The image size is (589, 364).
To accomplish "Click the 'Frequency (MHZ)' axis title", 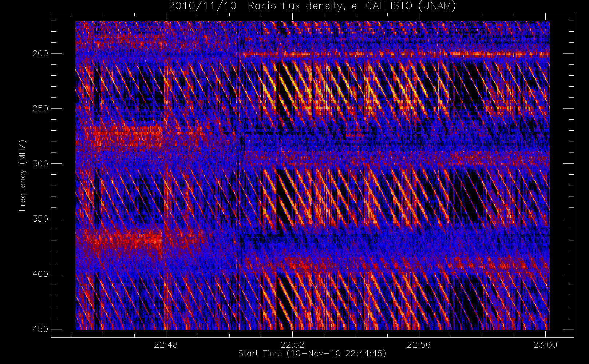I will click(x=23, y=175).
